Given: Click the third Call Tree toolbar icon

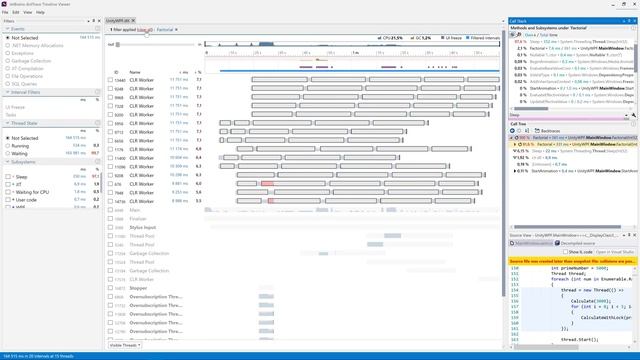Looking at the screenshot, I should 527,131.
